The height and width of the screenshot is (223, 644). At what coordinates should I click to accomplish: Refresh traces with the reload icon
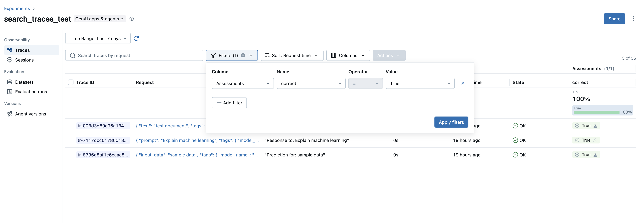pos(136,38)
